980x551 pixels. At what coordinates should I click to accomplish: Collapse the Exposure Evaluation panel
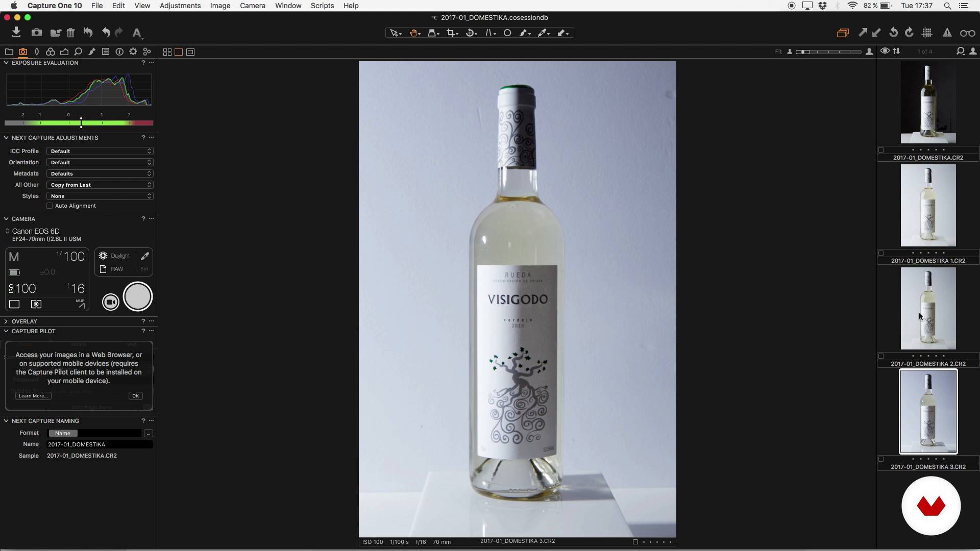(6, 63)
